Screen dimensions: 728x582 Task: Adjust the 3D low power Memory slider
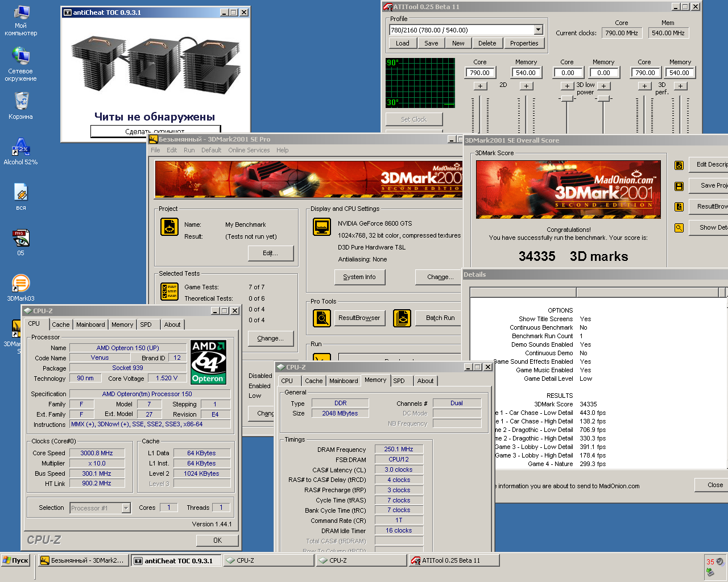603,98
